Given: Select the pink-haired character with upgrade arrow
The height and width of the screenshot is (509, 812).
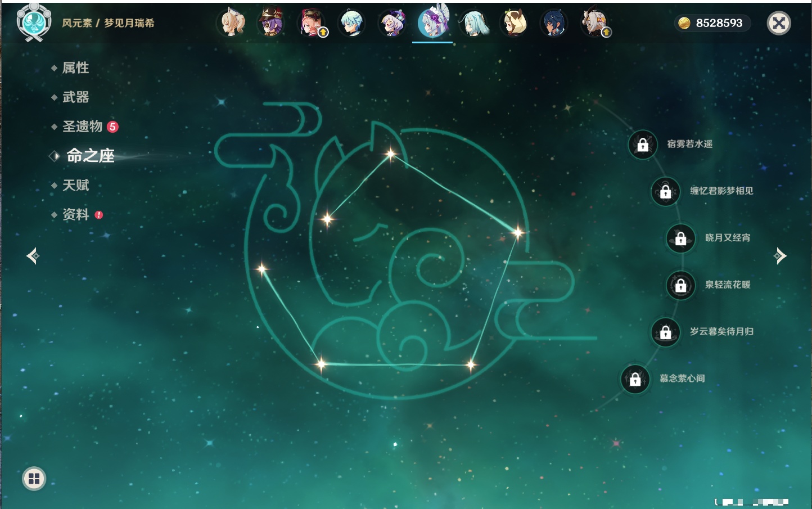Looking at the screenshot, I should pos(311,23).
